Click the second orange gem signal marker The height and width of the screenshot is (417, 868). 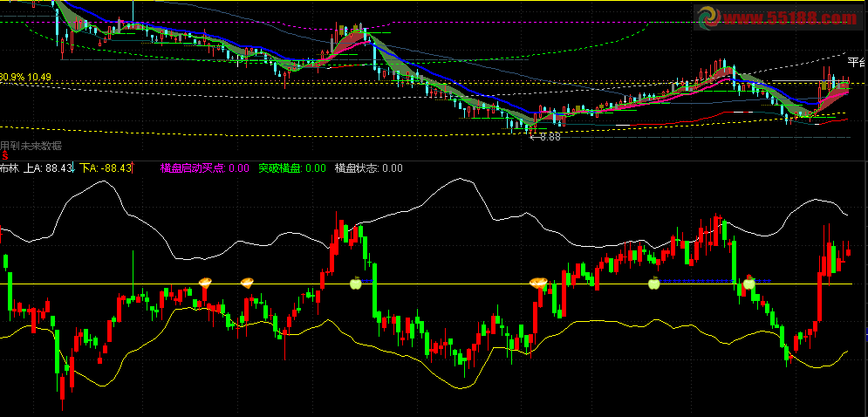coord(248,282)
